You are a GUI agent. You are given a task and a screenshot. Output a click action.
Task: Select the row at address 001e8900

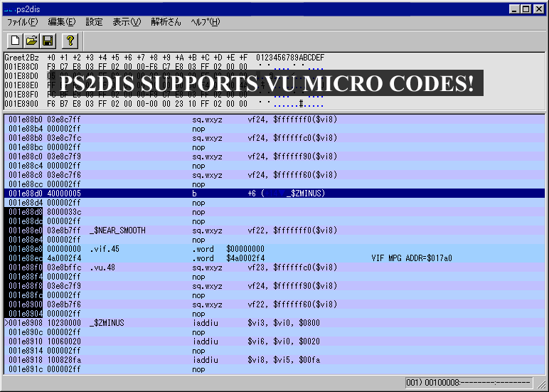(274, 304)
